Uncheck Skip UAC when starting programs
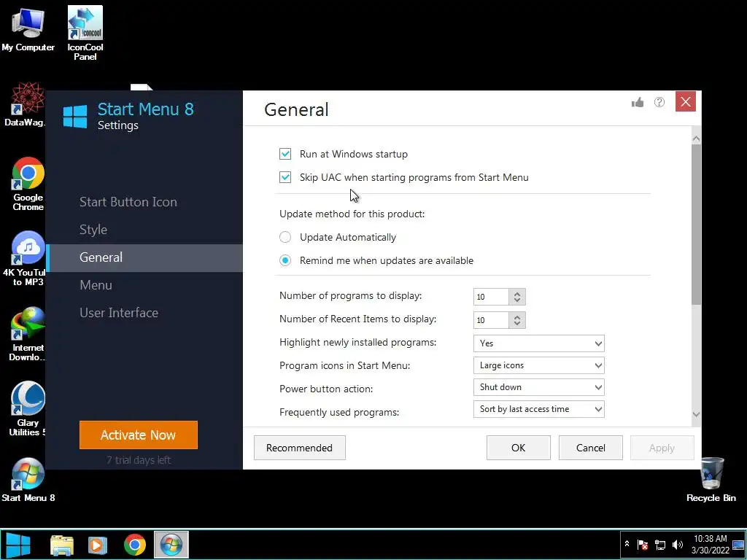Screen dimensions: 747x560 (285, 177)
